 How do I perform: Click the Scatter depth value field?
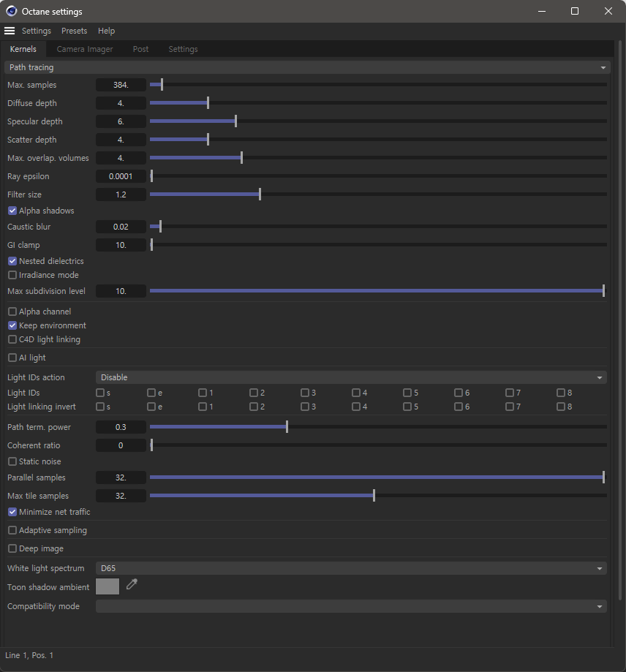click(121, 140)
